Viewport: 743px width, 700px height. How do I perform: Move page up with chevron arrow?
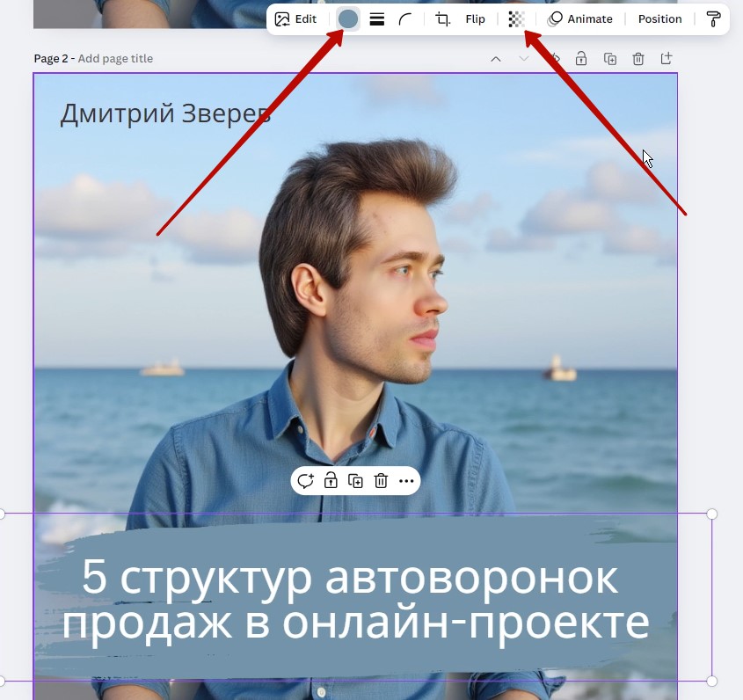tap(496, 59)
